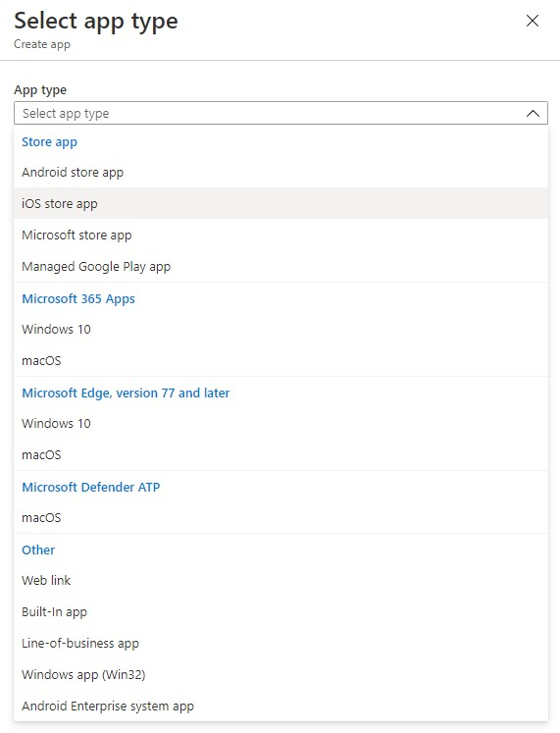Select macOS under Microsoft 365 Apps
This screenshot has width=560, height=733.
(x=280, y=361)
